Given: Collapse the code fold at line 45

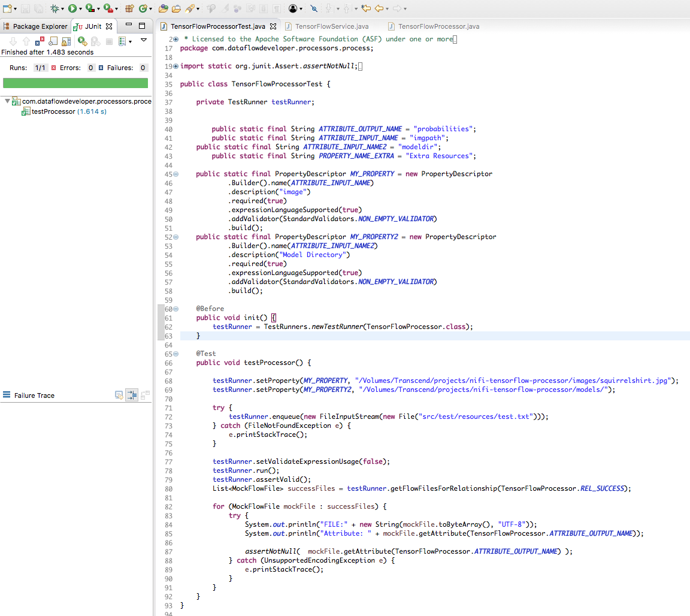Looking at the screenshot, I should tap(176, 174).
